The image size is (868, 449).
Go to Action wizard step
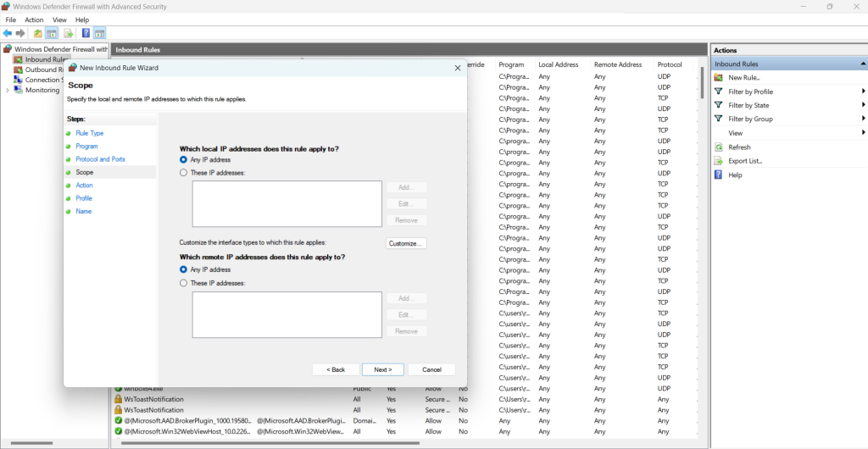[84, 186]
